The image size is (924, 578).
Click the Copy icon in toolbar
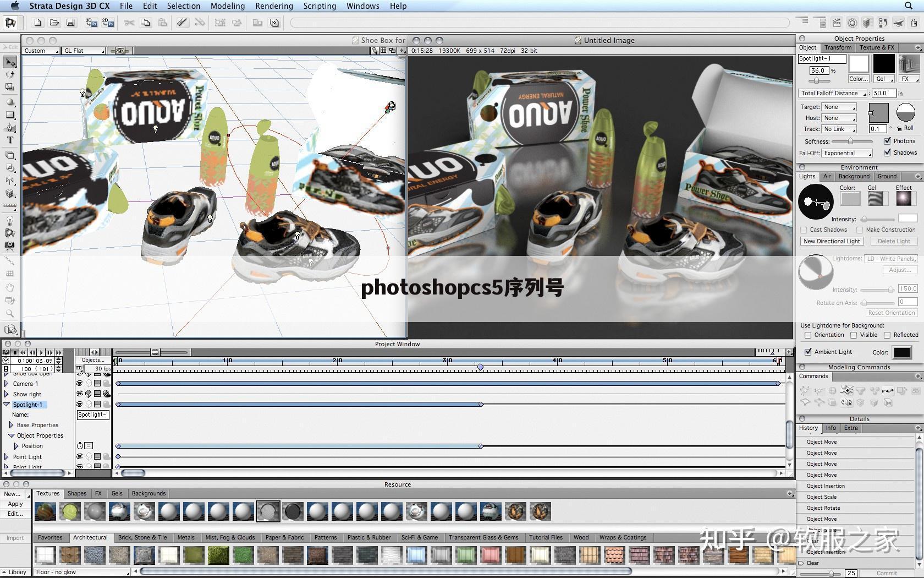[145, 23]
